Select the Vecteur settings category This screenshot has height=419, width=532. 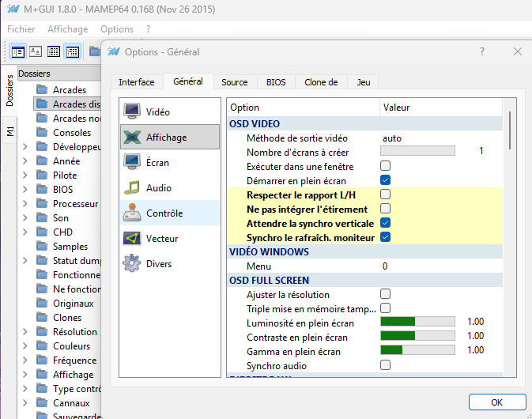pos(161,238)
